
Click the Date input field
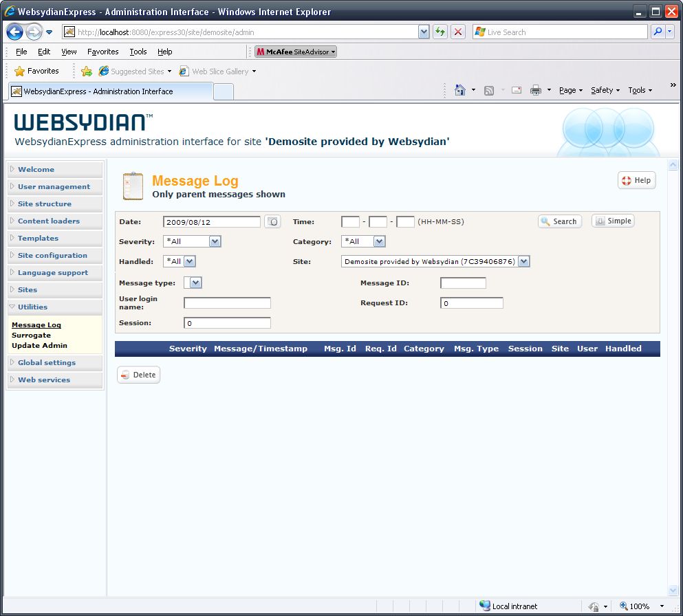coord(212,221)
